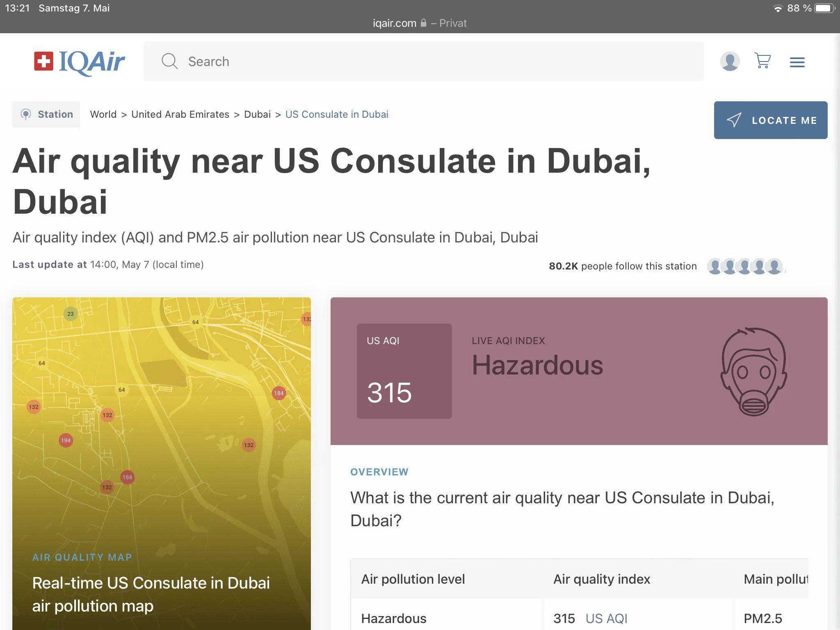Screen dimensions: 840x630
Task: Open Real-time US Consulate air pollution map
Action: point(151,594)
